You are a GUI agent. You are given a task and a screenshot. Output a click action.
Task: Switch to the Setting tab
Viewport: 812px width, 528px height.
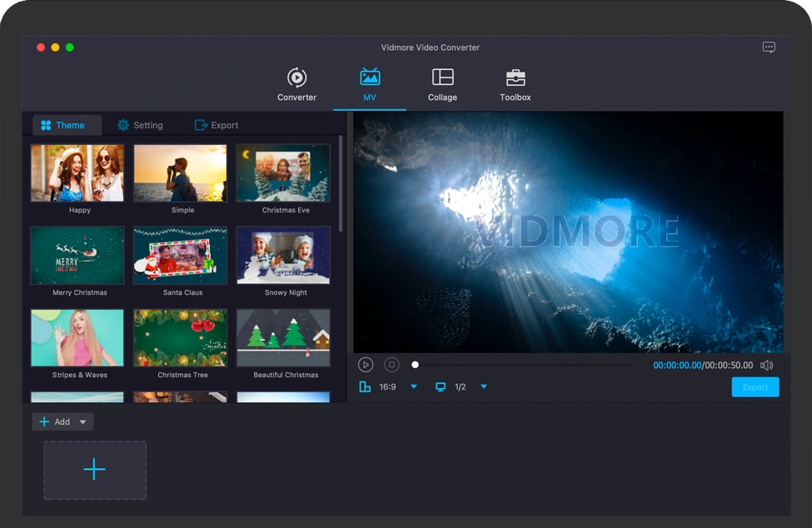coord(140,125)
